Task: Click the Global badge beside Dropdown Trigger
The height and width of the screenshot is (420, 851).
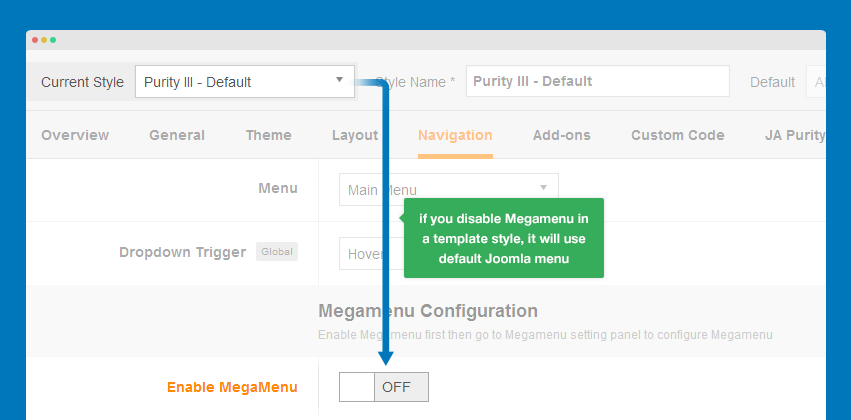Action: pyautogui.click(x=277, y=252)
